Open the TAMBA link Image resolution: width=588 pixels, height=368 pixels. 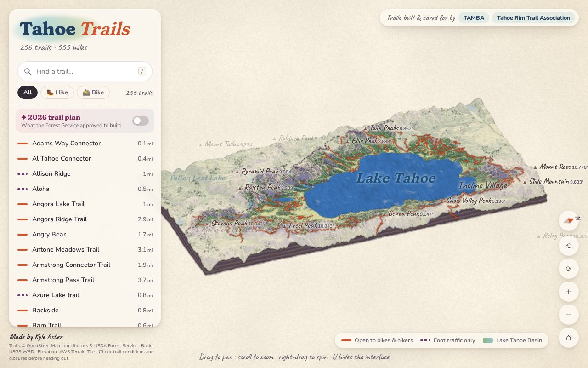(x=474, y=18)
